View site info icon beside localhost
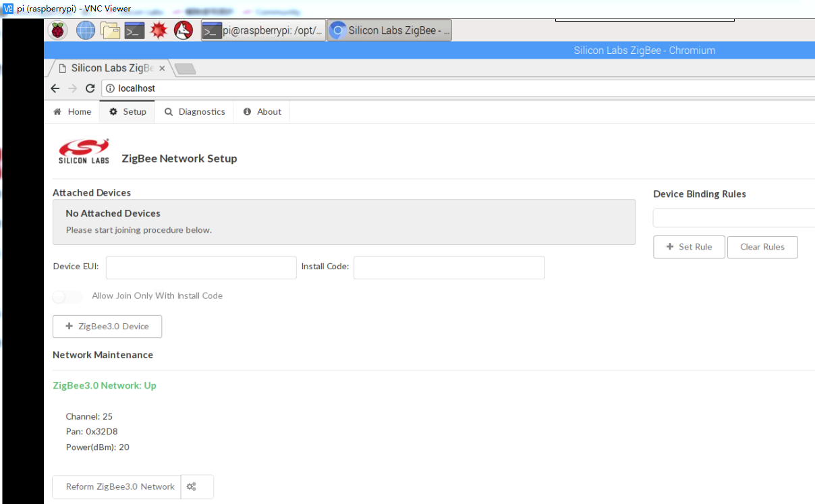Screen dimensions: 815x504 [x=110, y=88]
